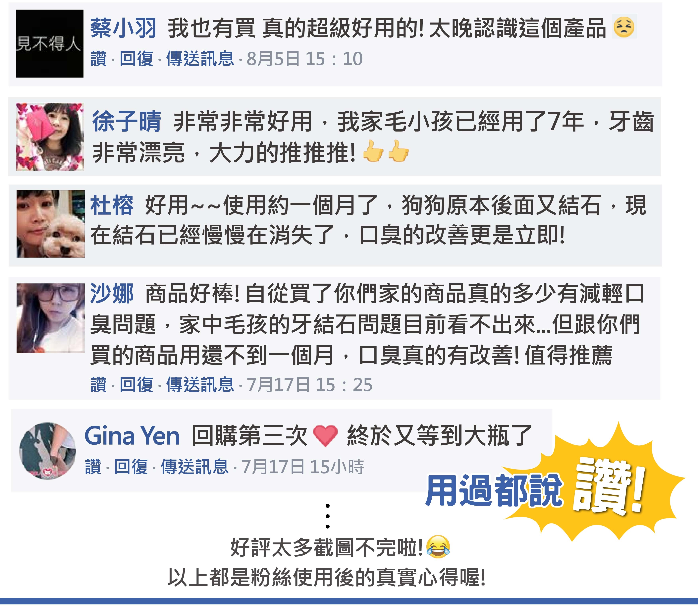The height and width of the screenshot is (616, 698).
Task: Click 讚 under 沙娜's comment
Action: pyautogui.click(x=99, y=385)
